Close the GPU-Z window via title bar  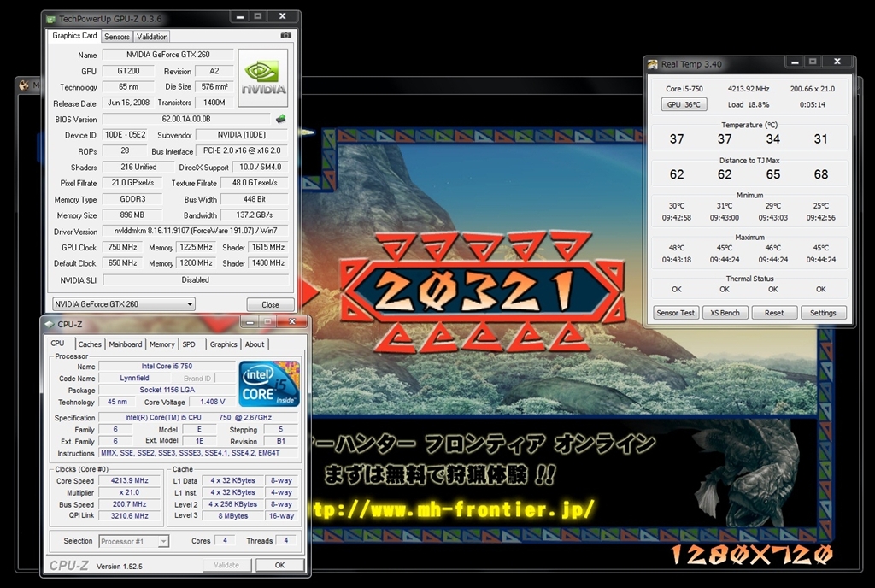[x=282, y=17]
